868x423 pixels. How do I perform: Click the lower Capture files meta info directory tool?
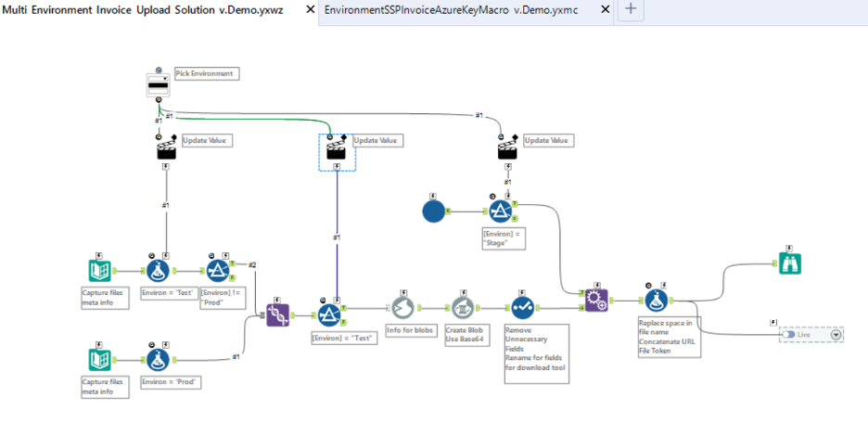(x=100, y=359)
